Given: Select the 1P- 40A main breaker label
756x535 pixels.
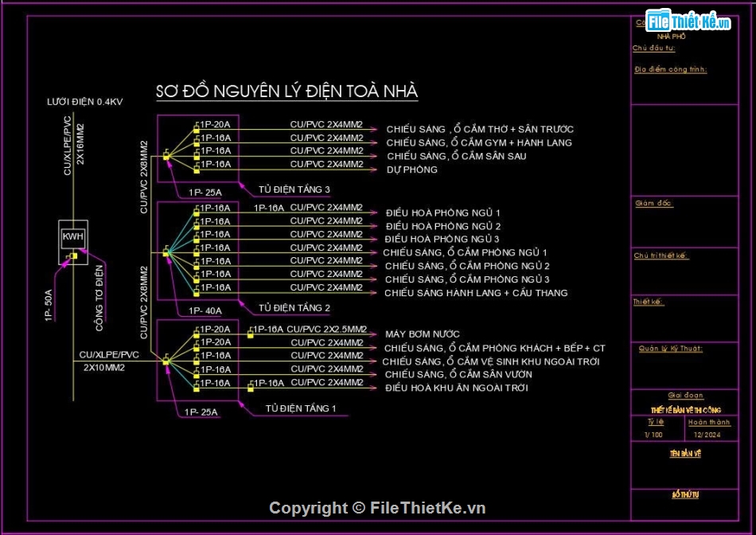Looking at the screenshot, I should tap(205, 311).
